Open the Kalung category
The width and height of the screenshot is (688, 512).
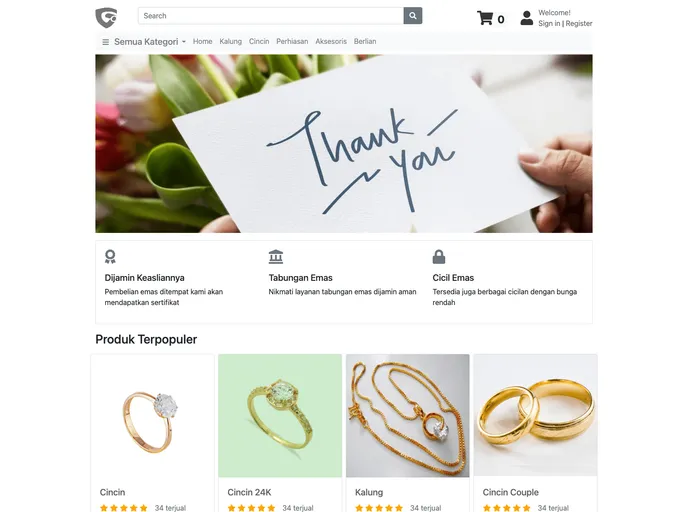click(230, 41)
